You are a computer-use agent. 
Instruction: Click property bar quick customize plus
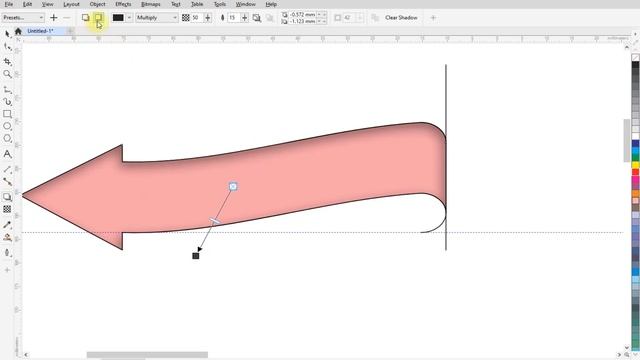(433, 18)
